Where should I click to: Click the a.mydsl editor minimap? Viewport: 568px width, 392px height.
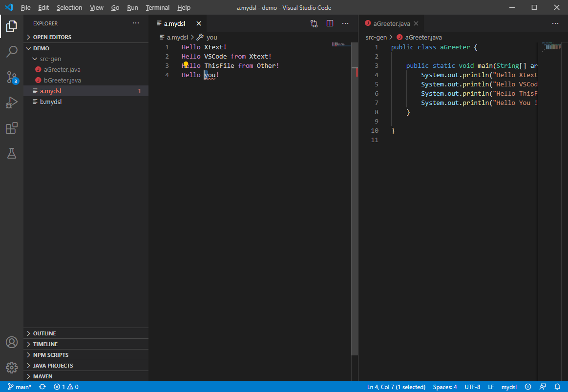click(x=341, y=45)
